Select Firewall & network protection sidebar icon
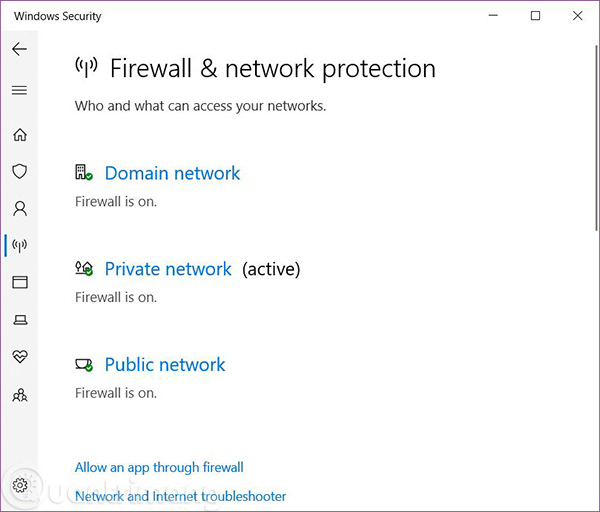 tap(20, 245)
